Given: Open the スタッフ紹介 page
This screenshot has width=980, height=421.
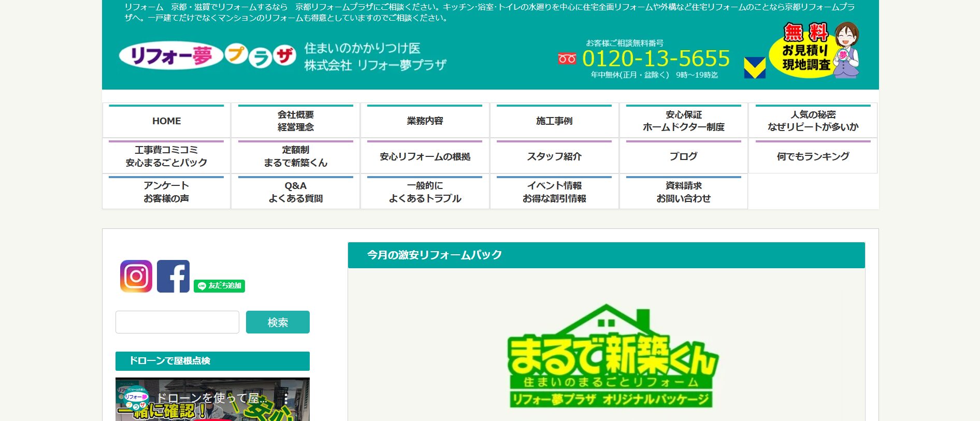Looking at the screenshot, I should tap(554, 156).
